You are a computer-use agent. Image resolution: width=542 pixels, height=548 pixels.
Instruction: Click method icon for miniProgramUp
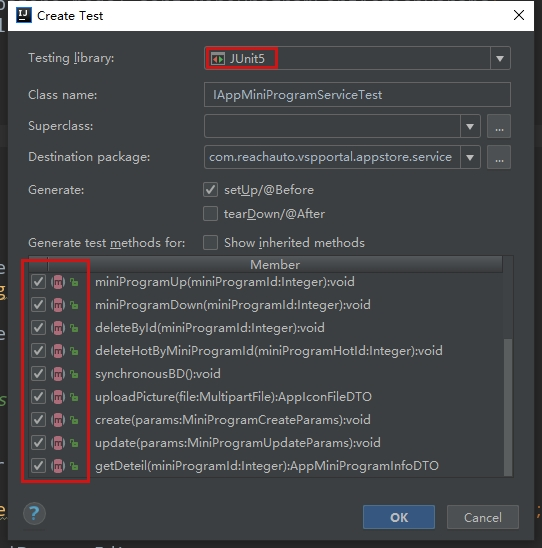(58, 282)
